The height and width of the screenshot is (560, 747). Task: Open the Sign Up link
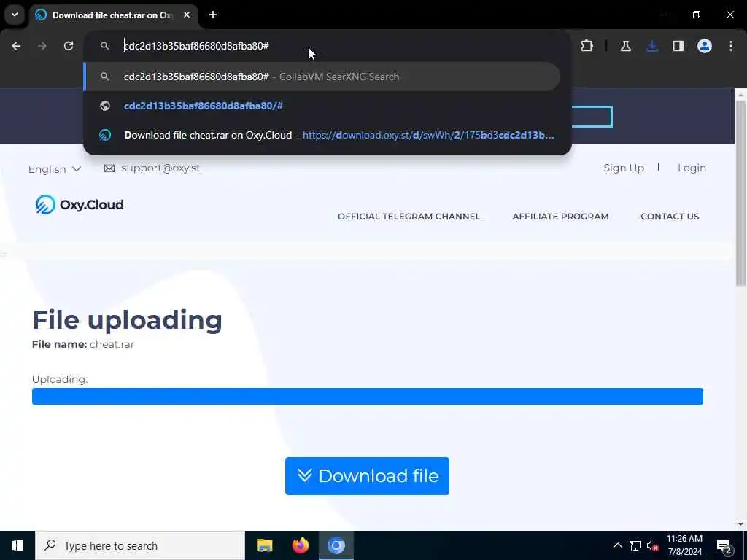click(624, 168)
